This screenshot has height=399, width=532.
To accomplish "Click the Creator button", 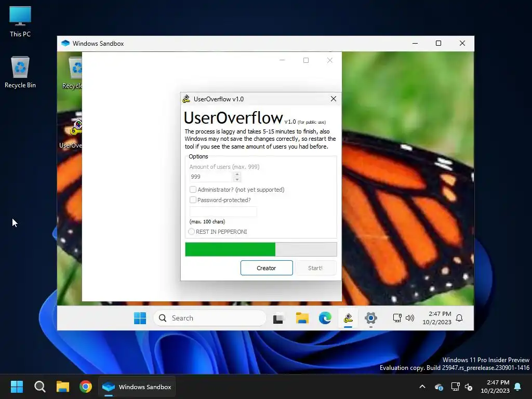I will [x=267, y=268].
